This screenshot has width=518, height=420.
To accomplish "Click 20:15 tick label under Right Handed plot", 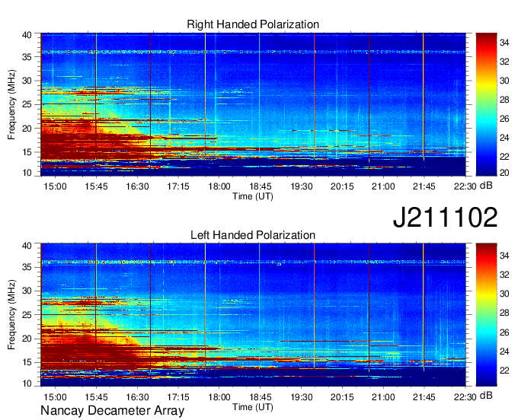I will (342, 186).
